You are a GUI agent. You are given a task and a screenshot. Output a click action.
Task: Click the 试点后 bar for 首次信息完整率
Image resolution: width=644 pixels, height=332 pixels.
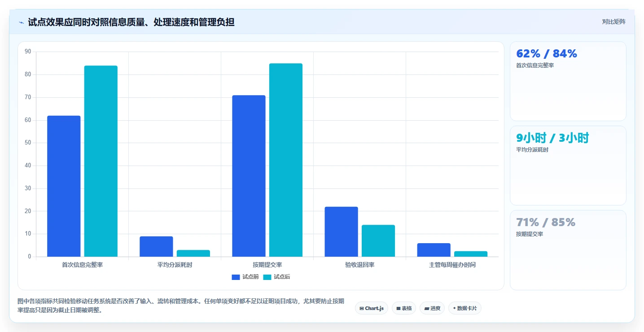click(101, 161)
